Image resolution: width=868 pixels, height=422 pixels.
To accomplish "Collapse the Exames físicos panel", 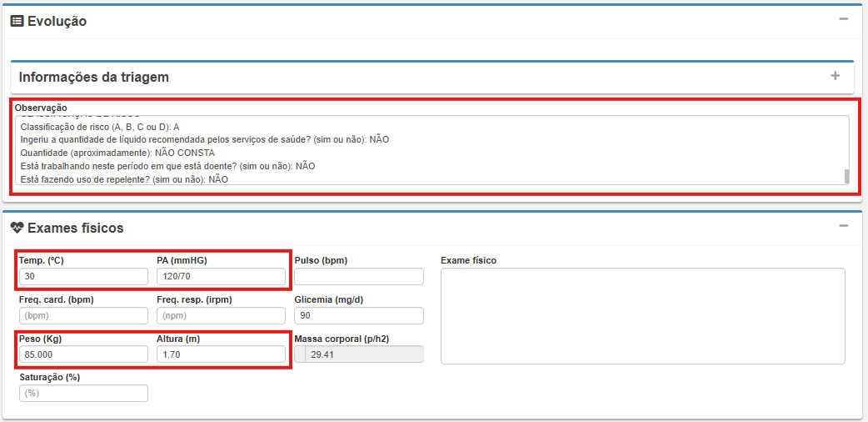I will tap(844, 225).
